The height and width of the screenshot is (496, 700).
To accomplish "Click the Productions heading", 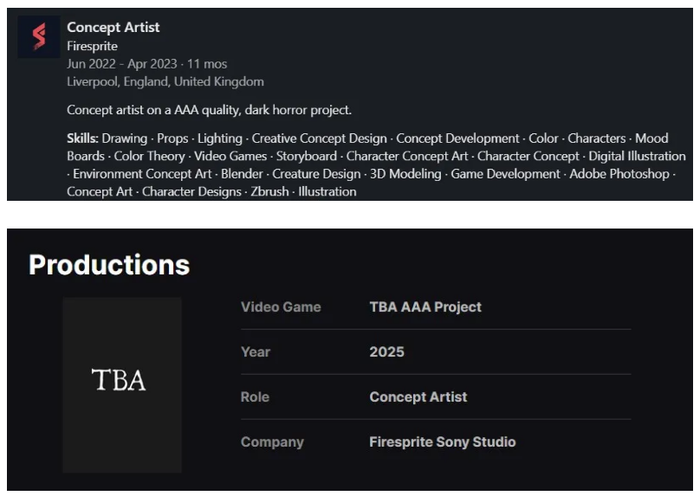I will (109, 265).
